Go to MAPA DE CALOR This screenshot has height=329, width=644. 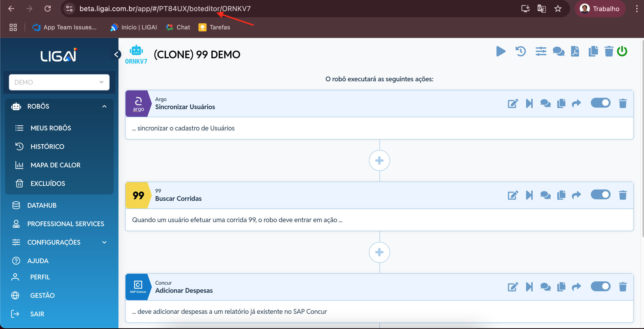coord(55,165)
